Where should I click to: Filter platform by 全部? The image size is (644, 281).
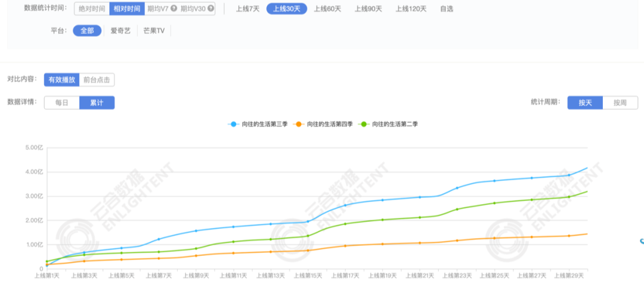87,31
